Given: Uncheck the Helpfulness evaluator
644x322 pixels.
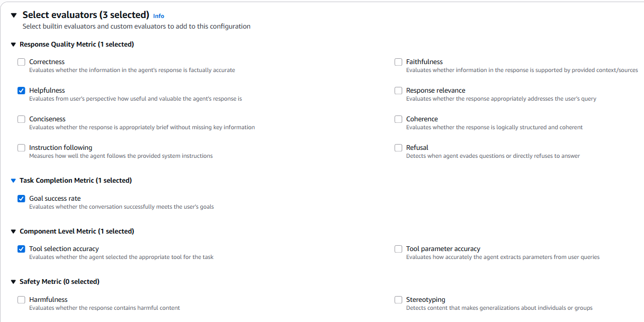Looking at the screenshot, I should 21,91.
